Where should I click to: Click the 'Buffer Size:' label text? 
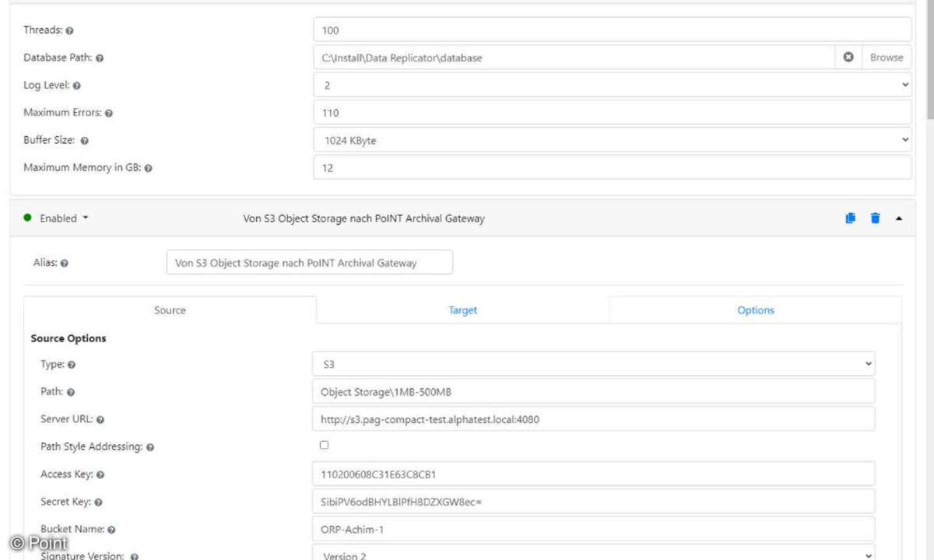pyautogui.click(x=50, y=140)
